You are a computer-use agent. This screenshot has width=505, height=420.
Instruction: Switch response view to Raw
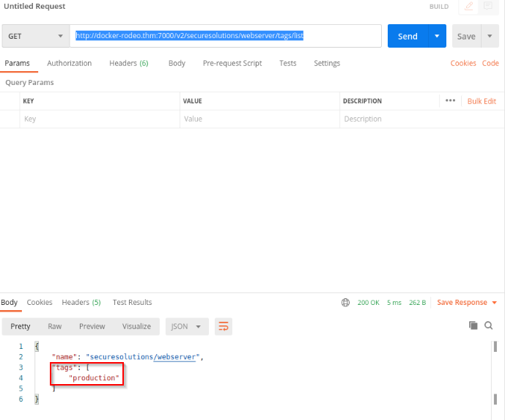[x=55, y=326]
